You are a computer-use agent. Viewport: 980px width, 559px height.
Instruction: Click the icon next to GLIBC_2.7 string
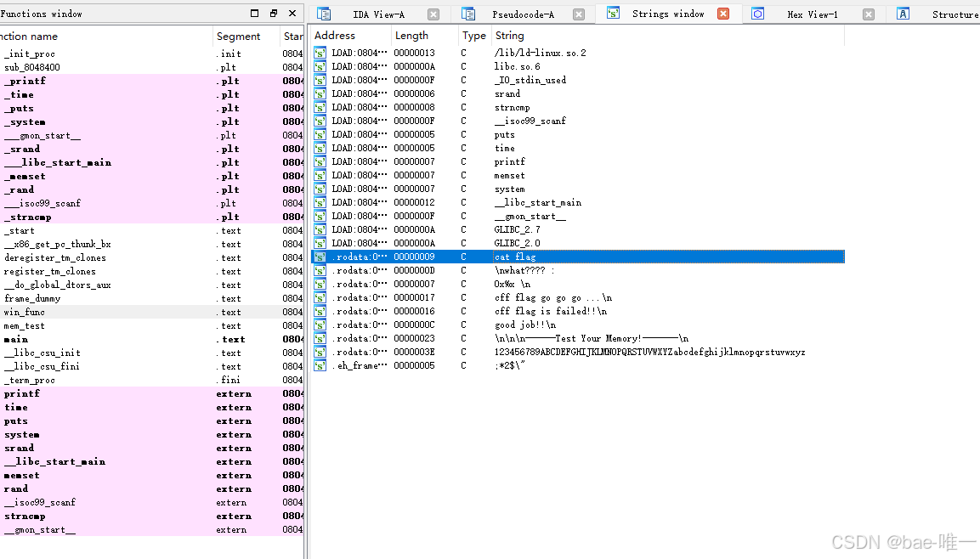coord(319,229)
